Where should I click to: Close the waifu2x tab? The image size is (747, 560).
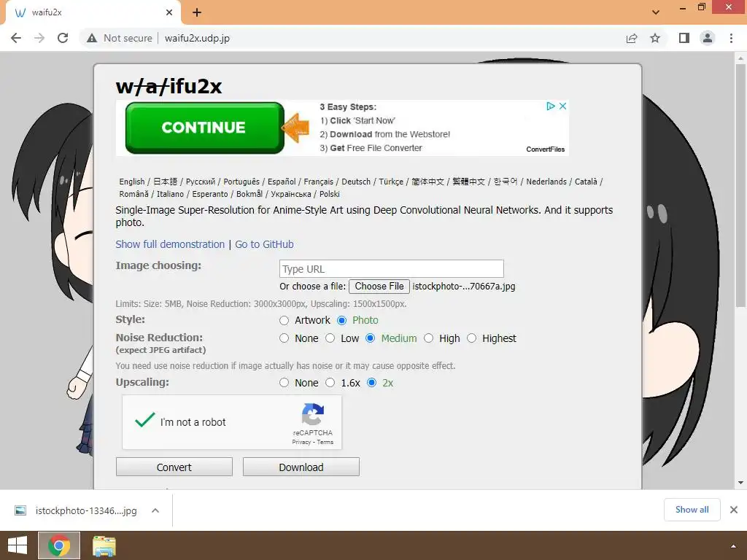point(169,12)
